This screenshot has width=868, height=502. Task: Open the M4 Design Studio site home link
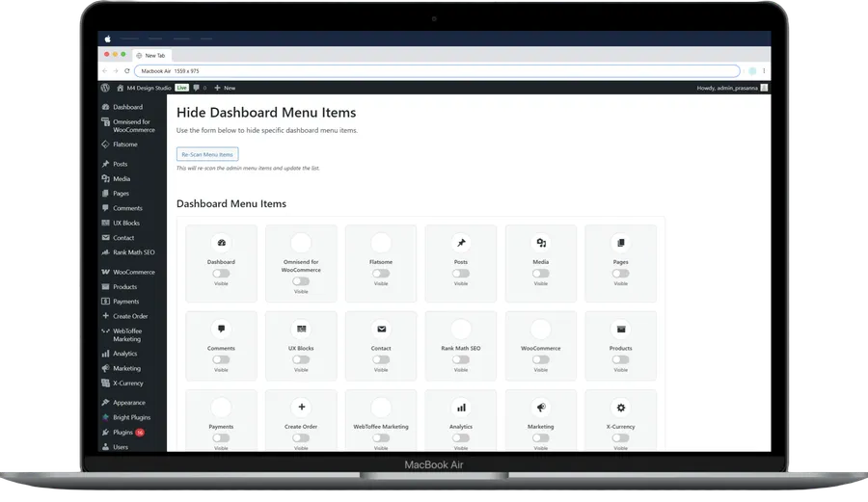144,88
